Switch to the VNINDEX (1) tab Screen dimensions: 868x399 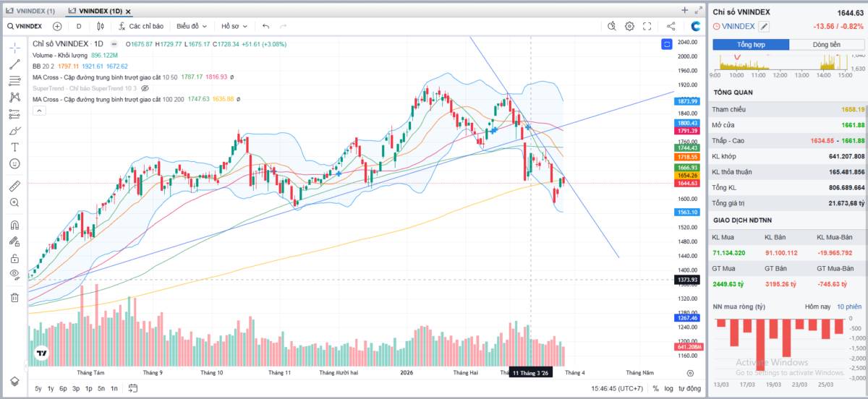click(x=30, y=11)
